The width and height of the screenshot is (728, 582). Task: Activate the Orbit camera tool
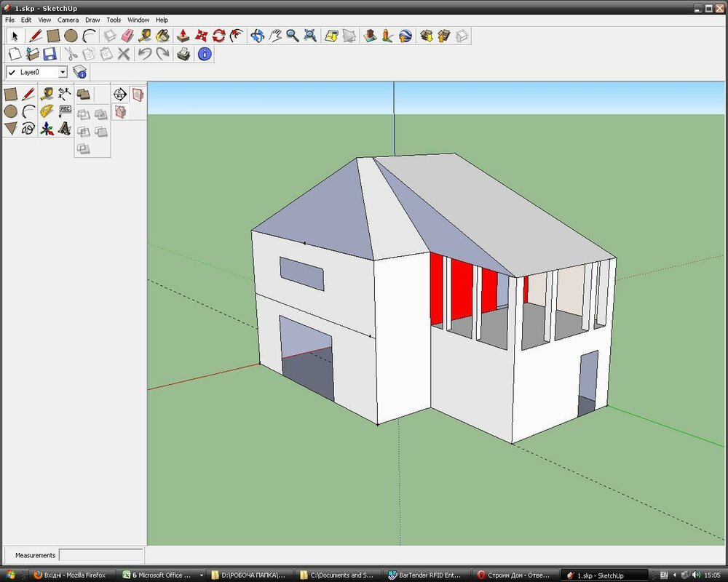(257, 35)
